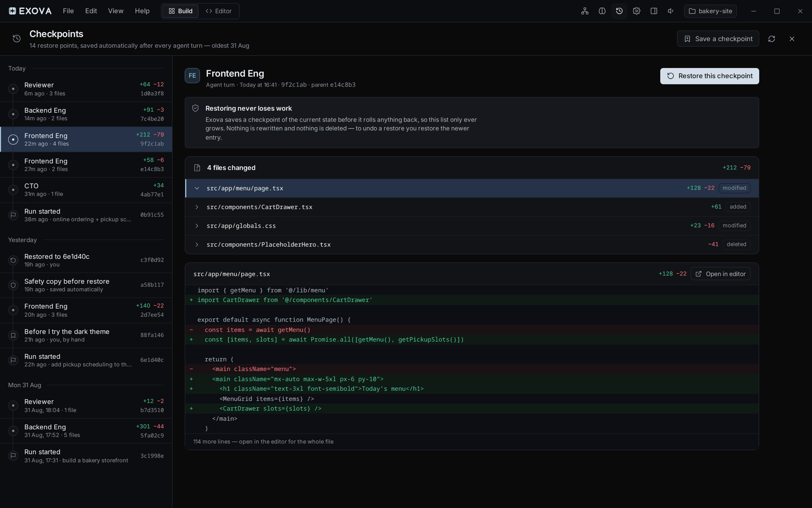This screenshot has width=812, height=508.
Task: Expand src/components/CartDrawer.tsx diff
Action: coord(472,207)
